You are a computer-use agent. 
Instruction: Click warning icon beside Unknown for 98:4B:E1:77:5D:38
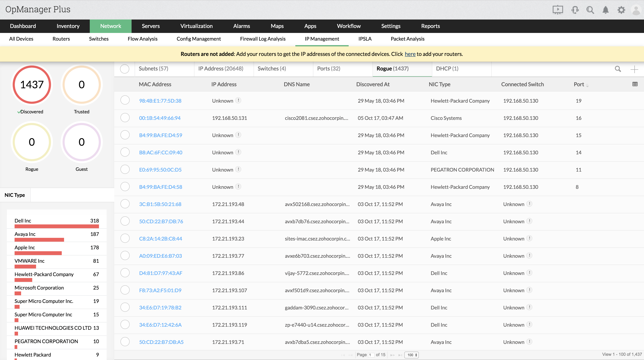238,100
